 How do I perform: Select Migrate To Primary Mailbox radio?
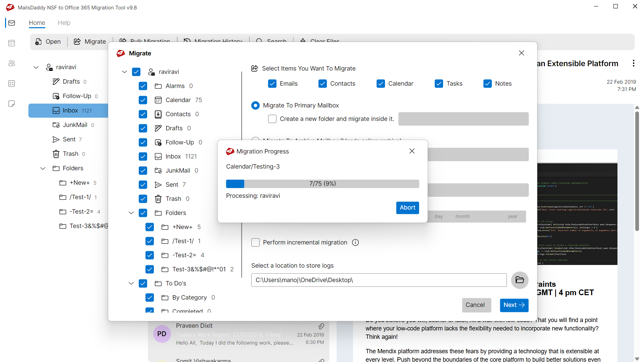point(255,105)
